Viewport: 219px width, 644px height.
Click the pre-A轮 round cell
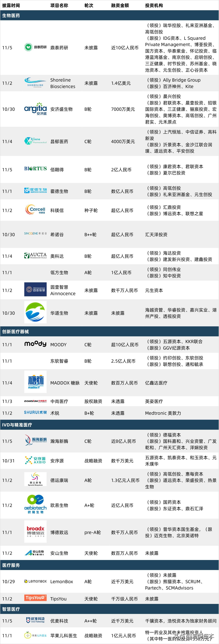[x=93, y=532]
